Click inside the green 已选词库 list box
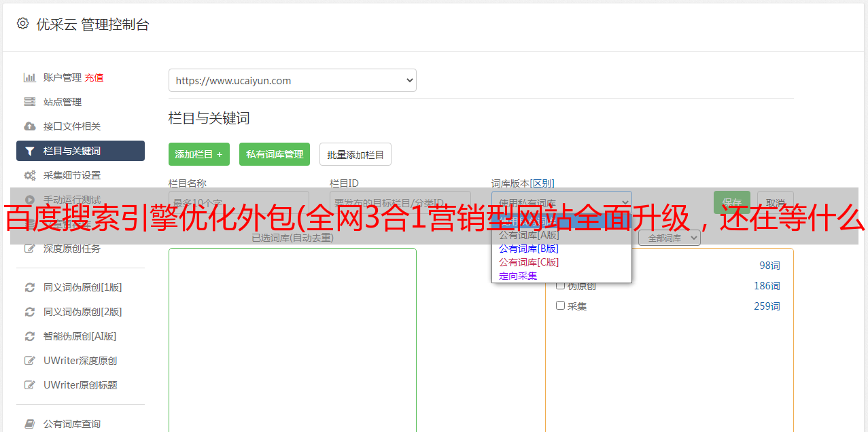This screenshot has height=432, width=868. (292, 340)
